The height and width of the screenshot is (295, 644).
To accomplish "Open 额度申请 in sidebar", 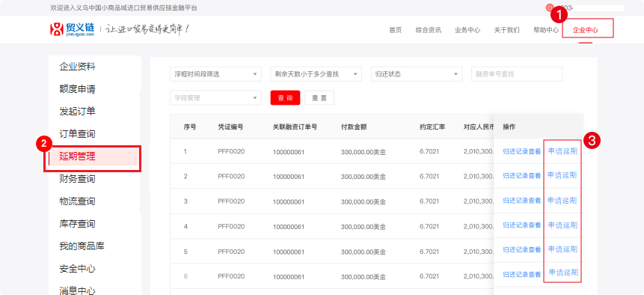I will coord(77,89).
